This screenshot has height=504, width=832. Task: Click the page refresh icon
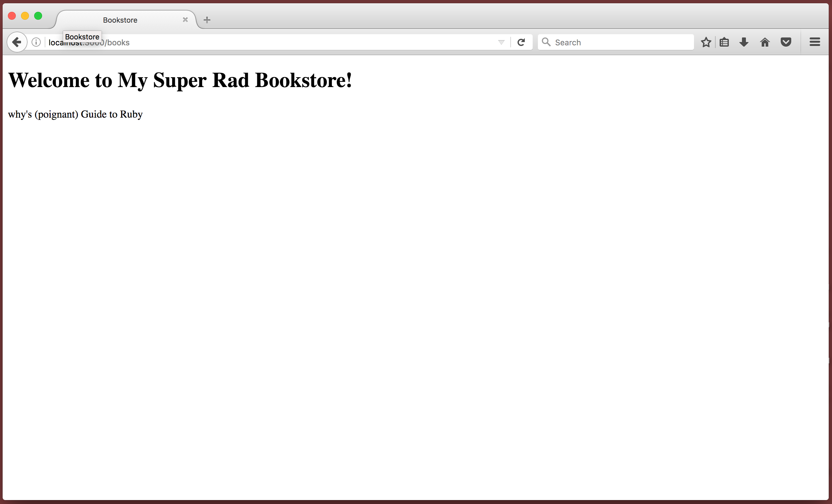click(520, 42)
